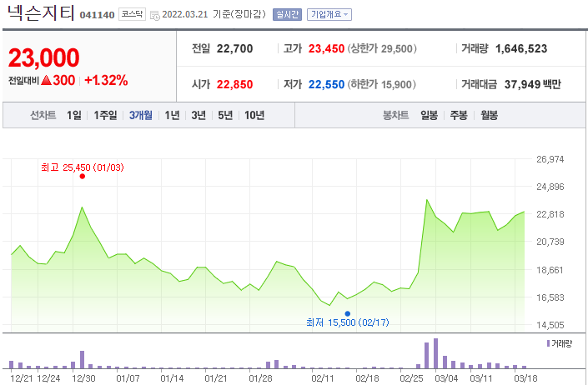The height and width of the screenshot is (385, 588).
Task: Click the red 최고 25,450 high marker dot
Action: coord(83,177)
